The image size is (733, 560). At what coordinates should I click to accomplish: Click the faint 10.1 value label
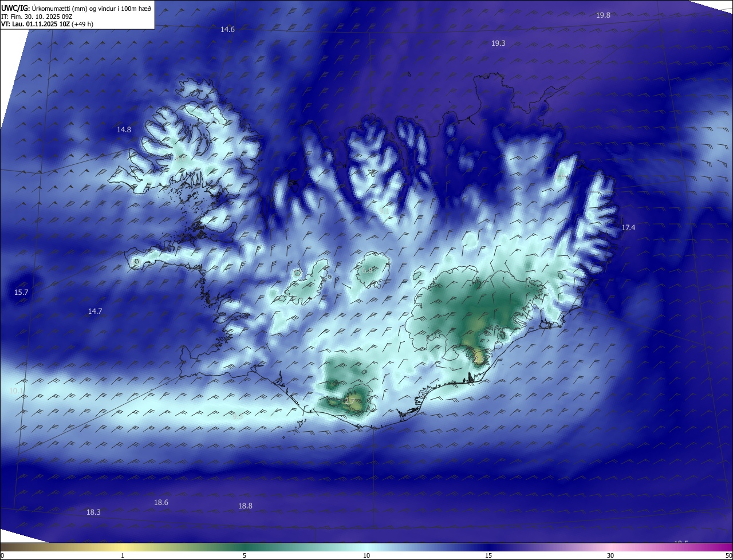point(16,391)
